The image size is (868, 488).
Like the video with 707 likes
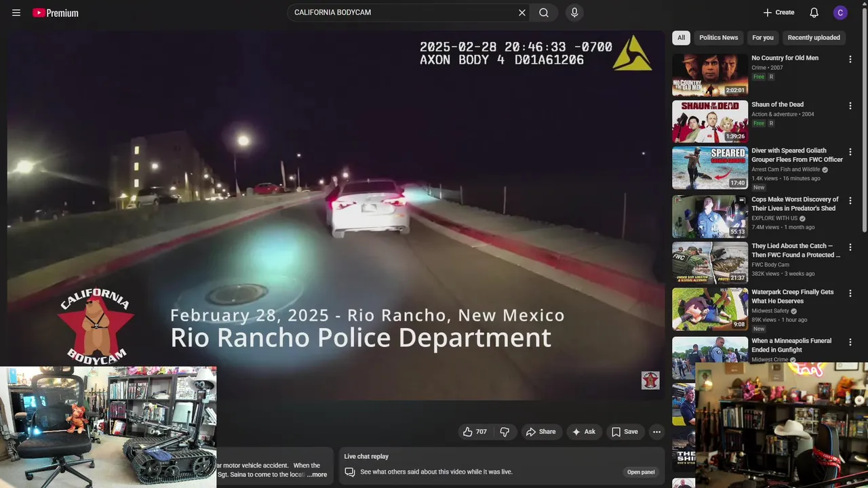[x=475, y=432]
